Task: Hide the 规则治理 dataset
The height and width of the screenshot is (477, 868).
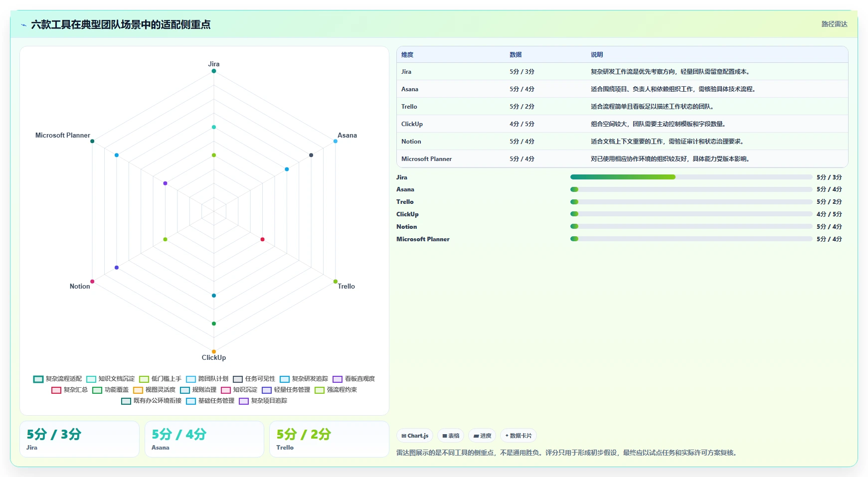Action: (x=198, y=390)
